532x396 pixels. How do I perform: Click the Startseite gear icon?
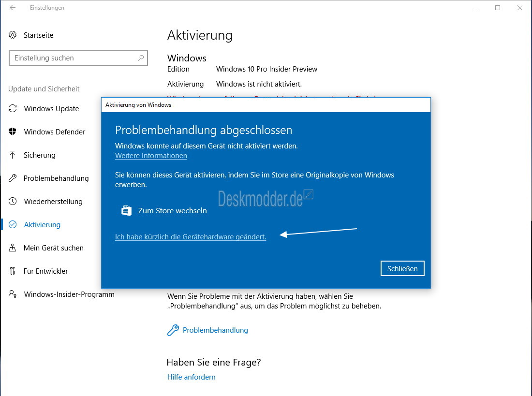coord(13,35)
